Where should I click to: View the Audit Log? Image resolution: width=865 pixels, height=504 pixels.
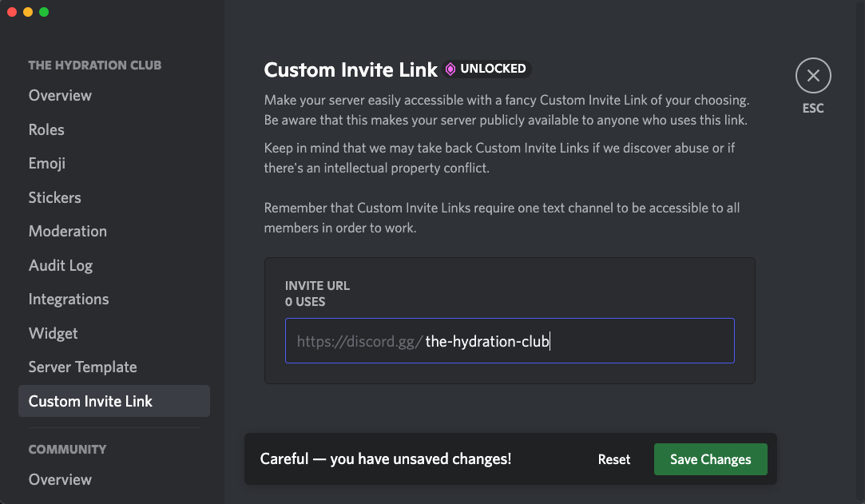(x=61, y=265)
